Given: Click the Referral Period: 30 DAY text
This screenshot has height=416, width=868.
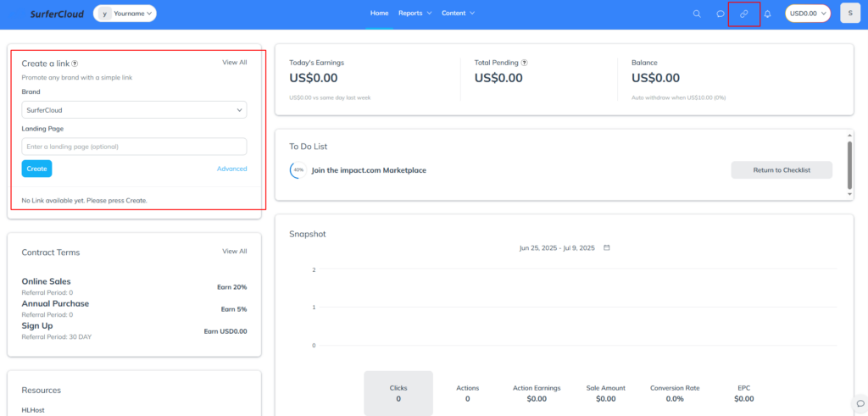Looking at the screenshot, I should point(57,336).
